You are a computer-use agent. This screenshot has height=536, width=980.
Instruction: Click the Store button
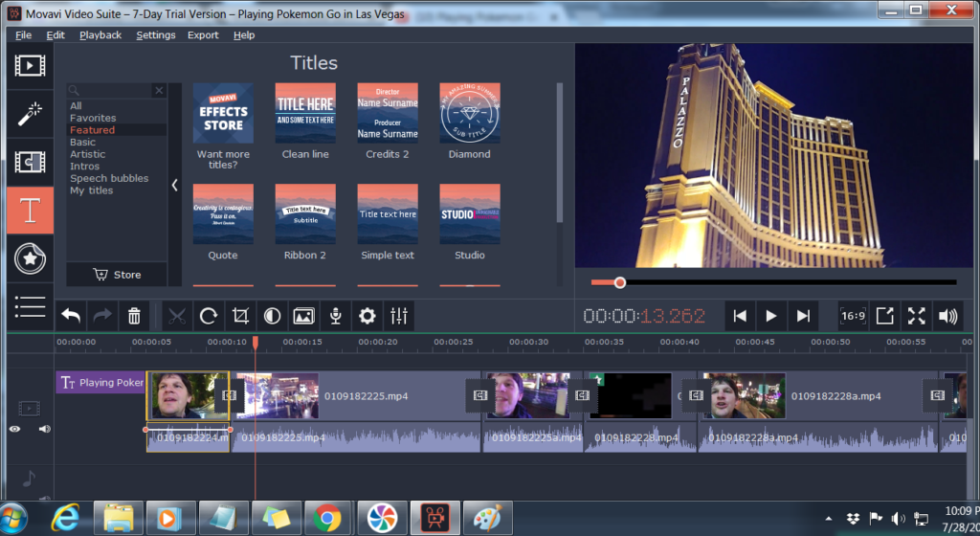click(117, 275)
